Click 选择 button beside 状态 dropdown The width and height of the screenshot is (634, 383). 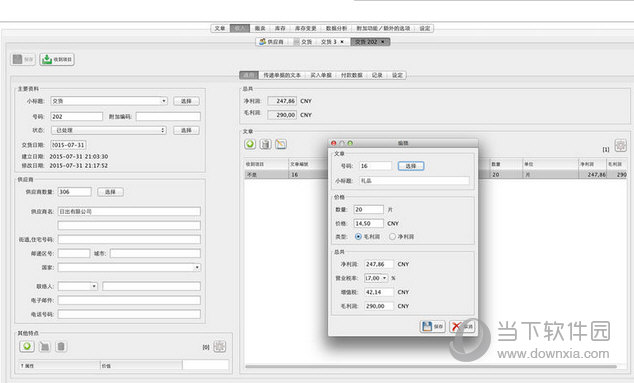click(186, 130)
